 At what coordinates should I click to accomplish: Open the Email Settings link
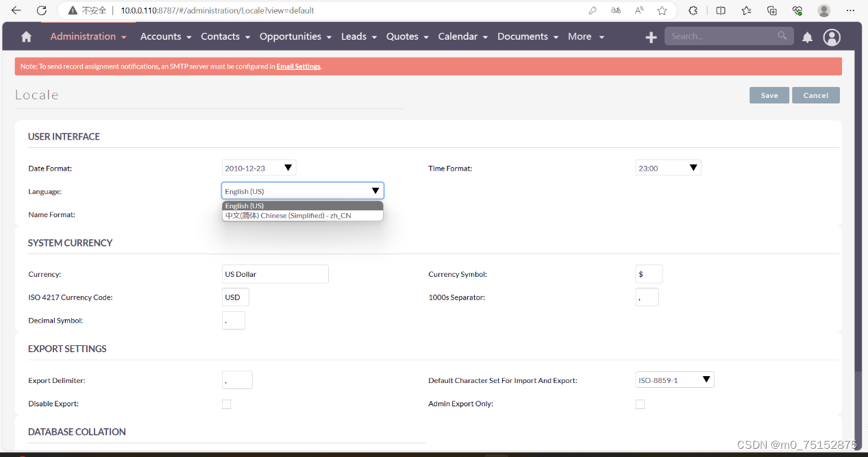(x=298, y=66)
